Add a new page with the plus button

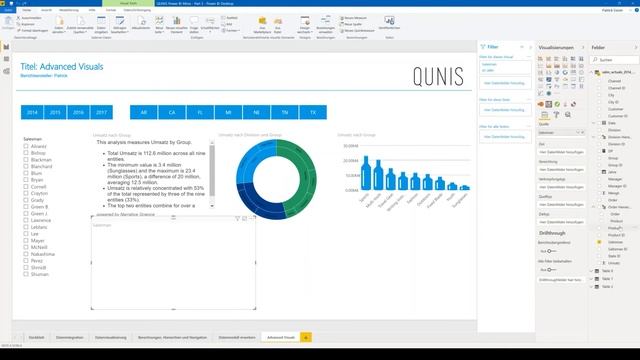point(306,337)
